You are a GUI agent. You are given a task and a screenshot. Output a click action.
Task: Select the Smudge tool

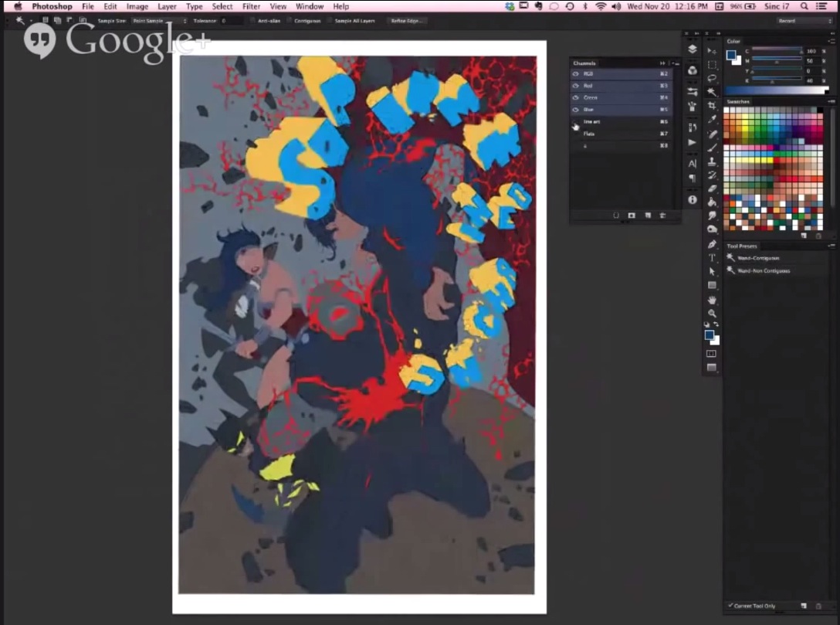[712, 216]
